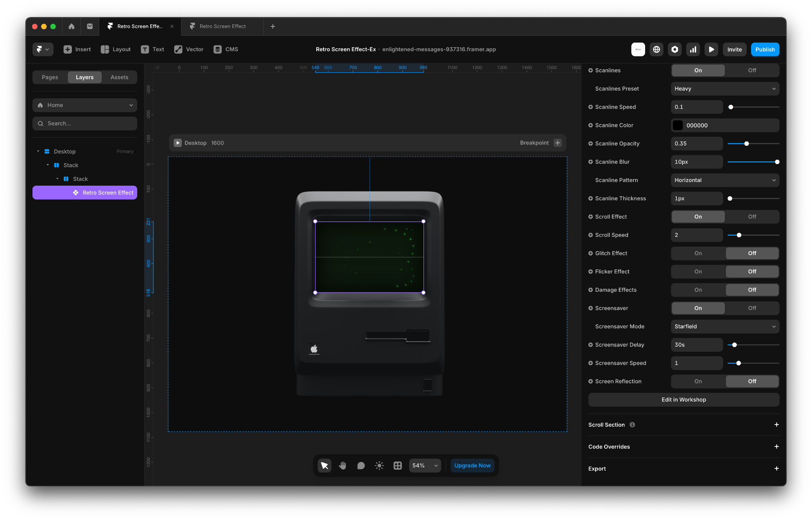Switch Scanlines to Off
This screenshot has height=520, width=812.
point(752,70)
